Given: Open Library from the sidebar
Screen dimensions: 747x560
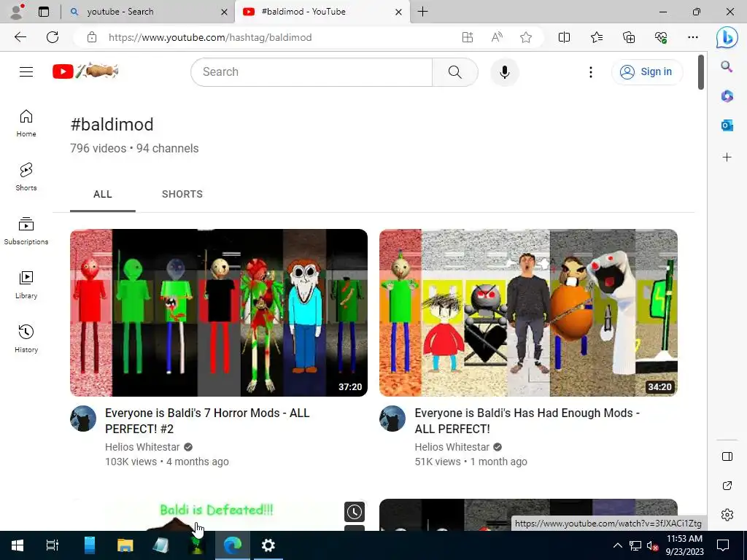Looking at the screenshot, I should pos(26,285).
